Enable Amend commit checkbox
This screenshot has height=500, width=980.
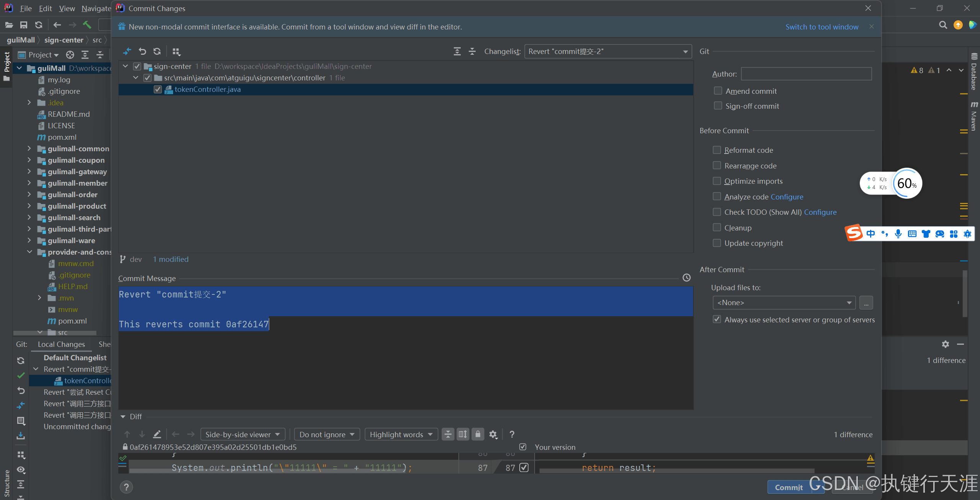click(718, 91)
